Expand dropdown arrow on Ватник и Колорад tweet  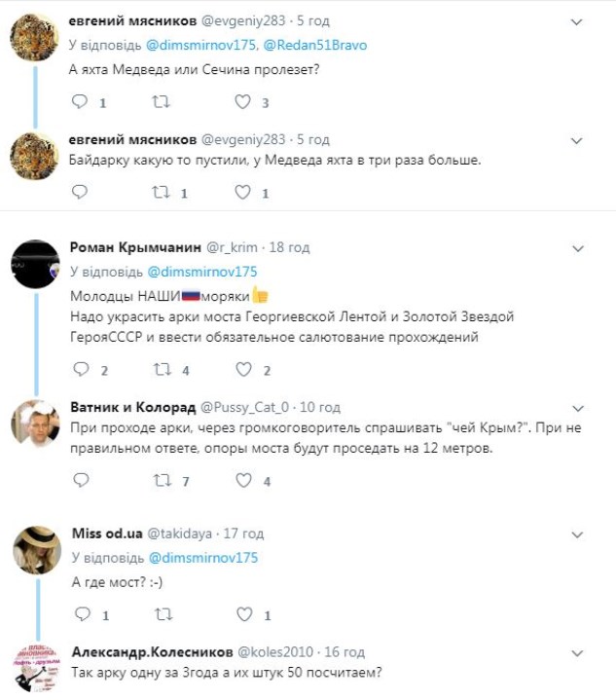pyautogui.click(x=576, y=407)
